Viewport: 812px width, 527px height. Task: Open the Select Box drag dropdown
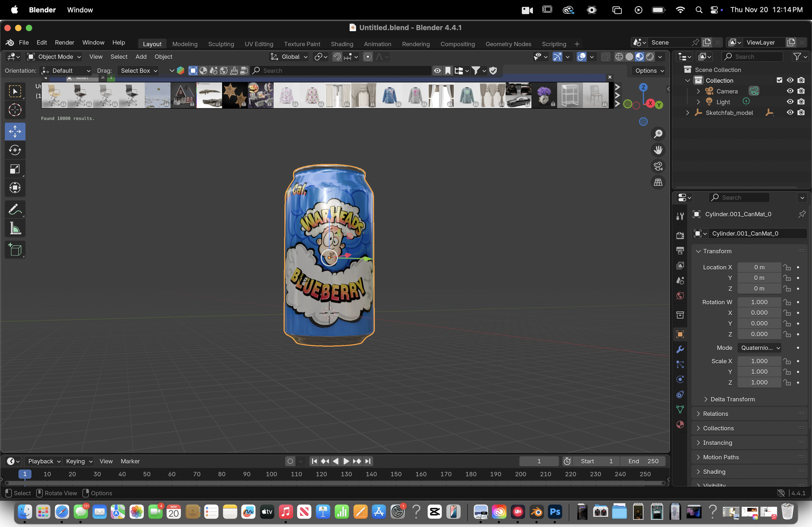pos(139,70)
